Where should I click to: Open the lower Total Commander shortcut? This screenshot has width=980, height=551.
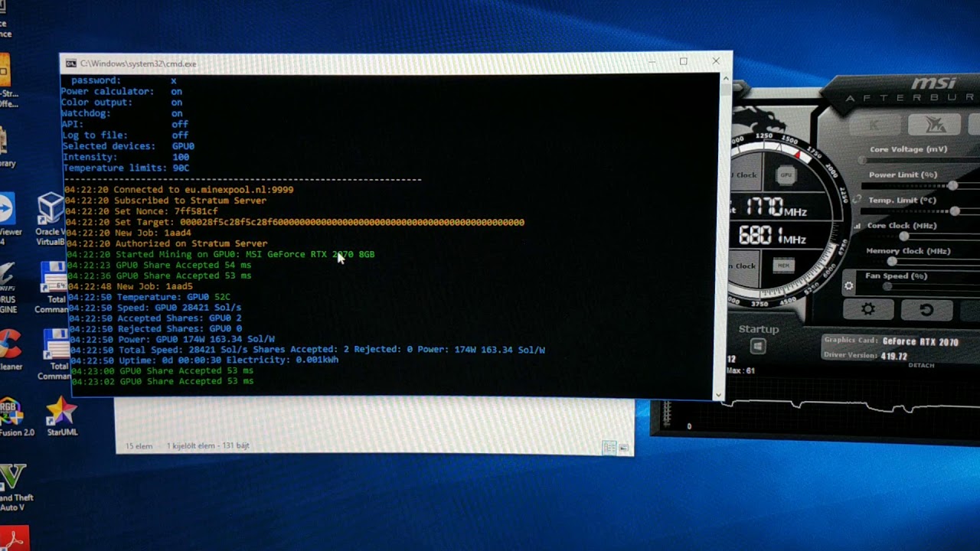click(x=55, y=354)
